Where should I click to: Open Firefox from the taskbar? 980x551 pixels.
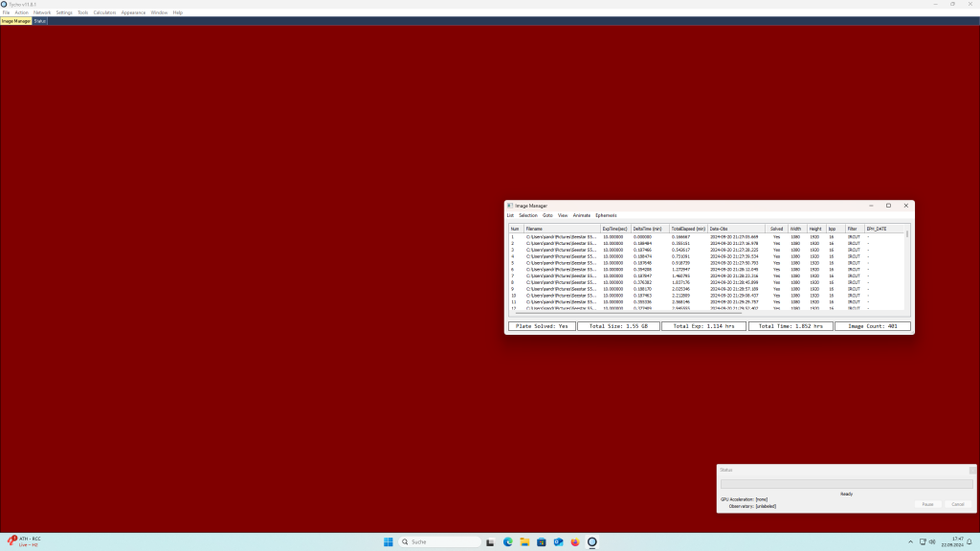pyautogui.click(x=574, y=541)
